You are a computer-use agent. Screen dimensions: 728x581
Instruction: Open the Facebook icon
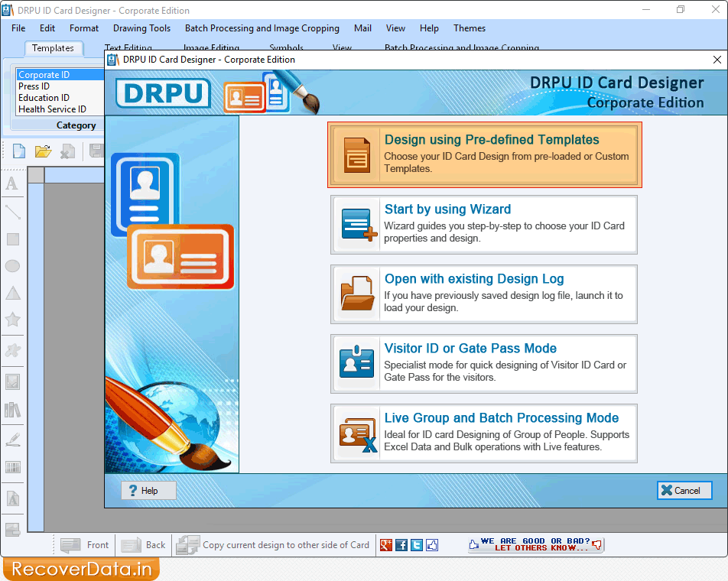(401, 545)
